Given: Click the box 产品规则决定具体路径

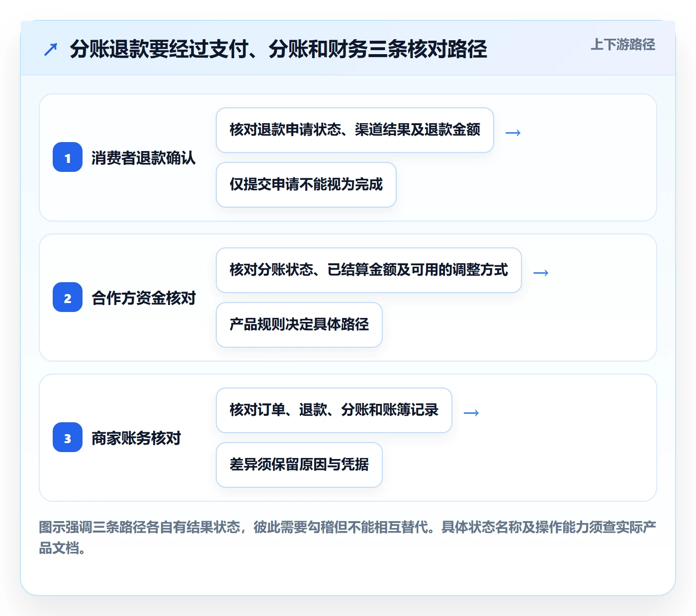Looking at the screenshot, I should click(299, 325).
